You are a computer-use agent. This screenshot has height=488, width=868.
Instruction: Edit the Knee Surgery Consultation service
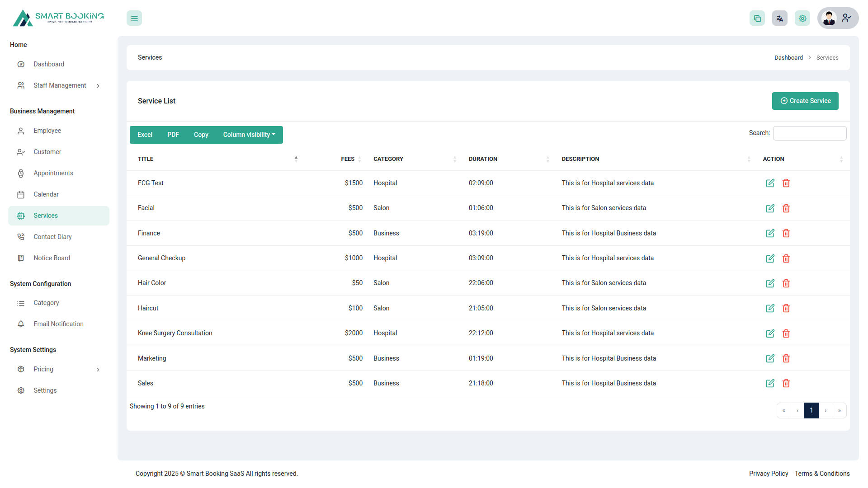pos(770,333)
